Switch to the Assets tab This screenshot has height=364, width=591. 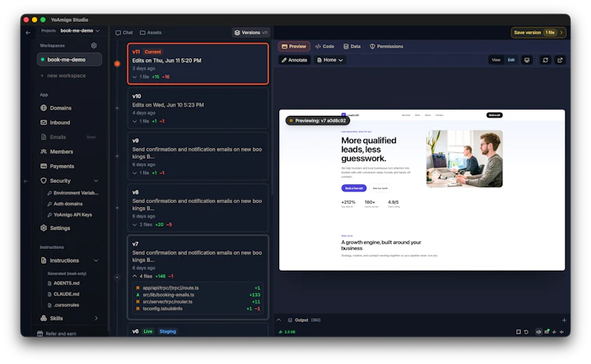tap(150, 33)
